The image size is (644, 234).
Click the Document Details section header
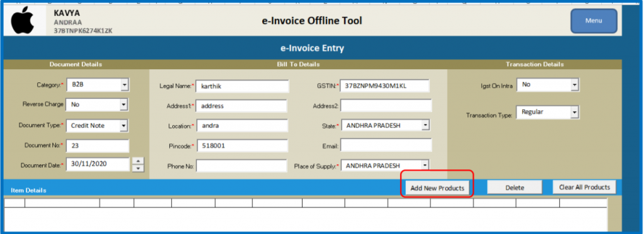pyautogui.click(x=76, y=64)
